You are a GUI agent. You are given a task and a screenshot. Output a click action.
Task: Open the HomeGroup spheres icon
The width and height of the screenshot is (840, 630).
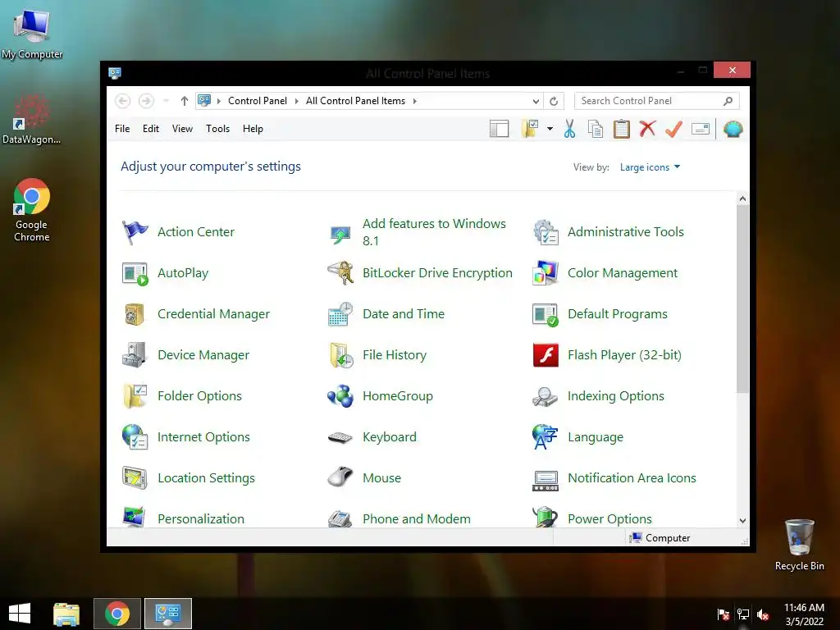pos(340,396)
